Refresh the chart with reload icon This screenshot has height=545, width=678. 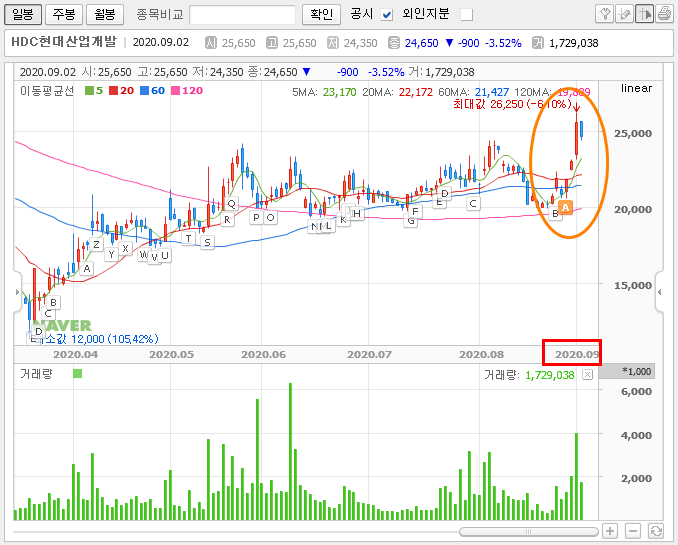coord(656,531)
